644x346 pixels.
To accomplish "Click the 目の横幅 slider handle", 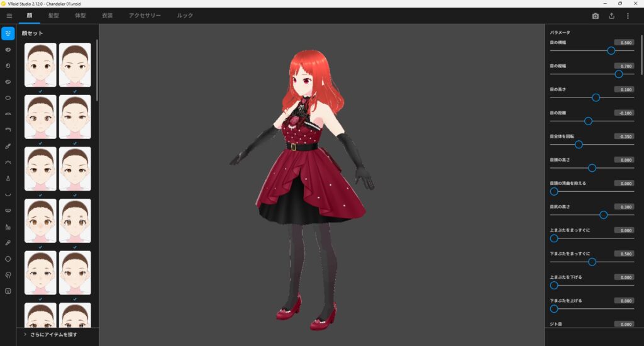I will [x=611, y=50].
